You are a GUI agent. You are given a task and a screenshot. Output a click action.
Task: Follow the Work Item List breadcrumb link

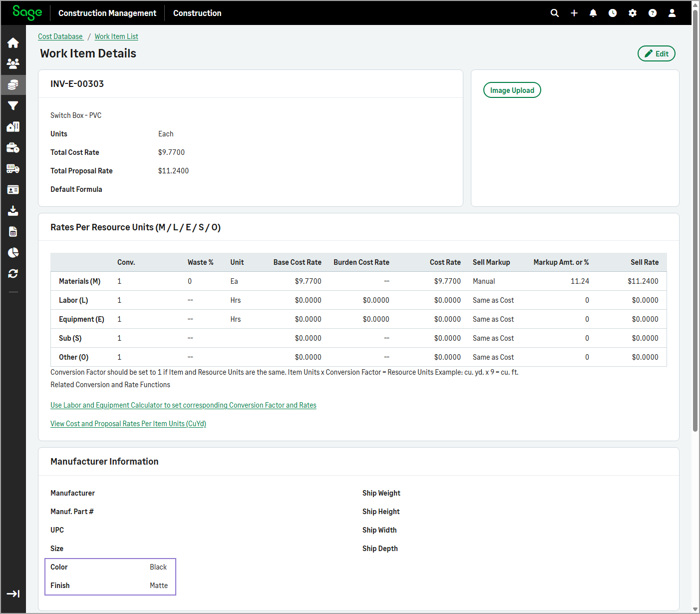(x=116, y=36)
